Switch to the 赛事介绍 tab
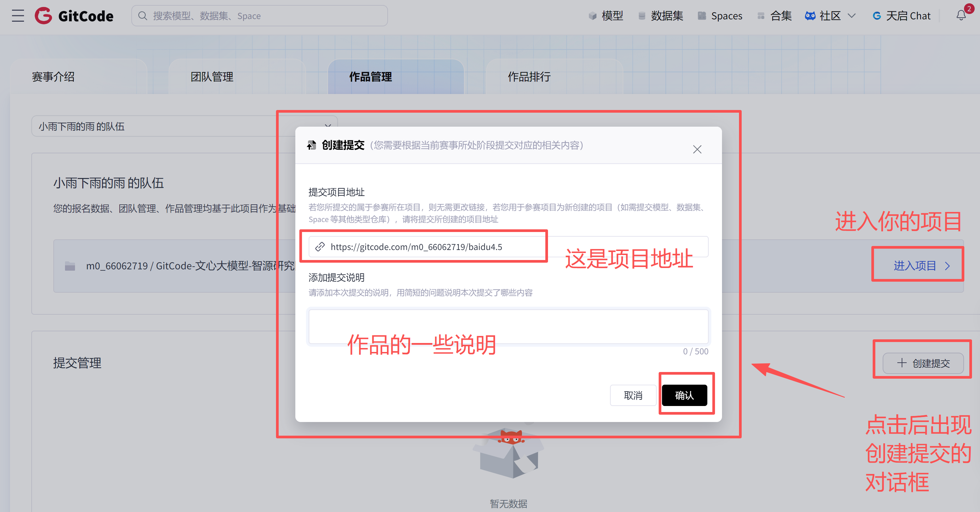The width and height of the screenshot is (980, 512). pyautogui.click(x=53, y=77)
